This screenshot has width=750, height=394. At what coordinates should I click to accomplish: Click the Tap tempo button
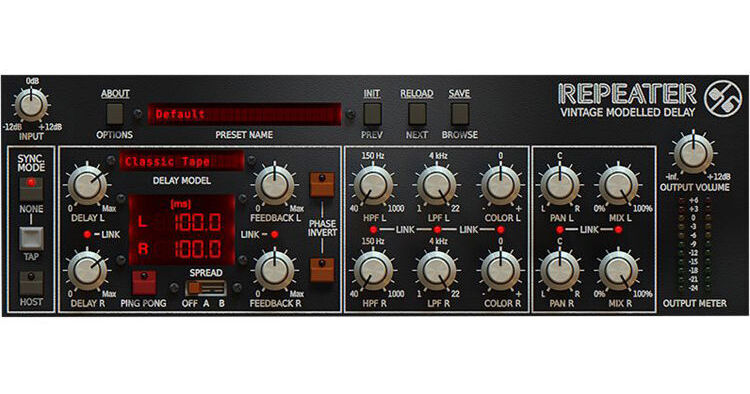[x=31, y=239]
